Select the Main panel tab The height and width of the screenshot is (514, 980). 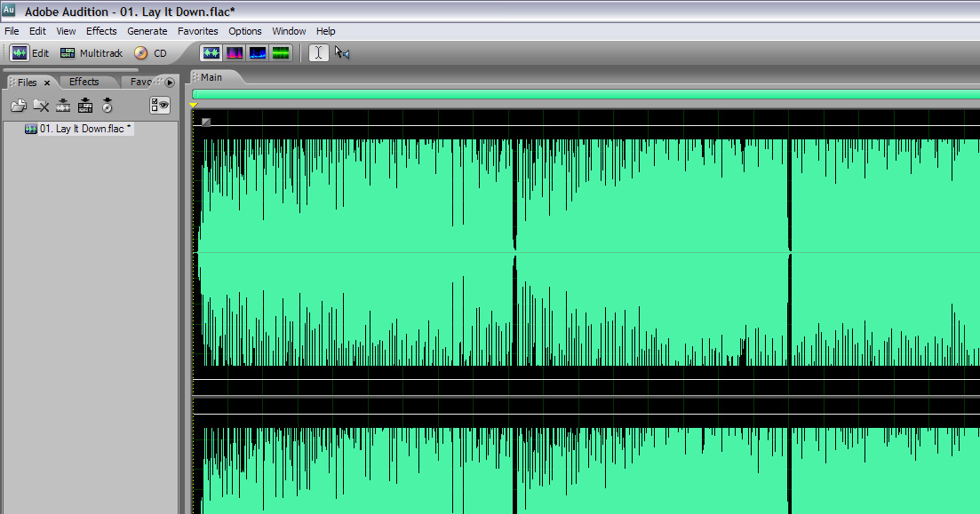pyautogui.click(x=211, y=77)
